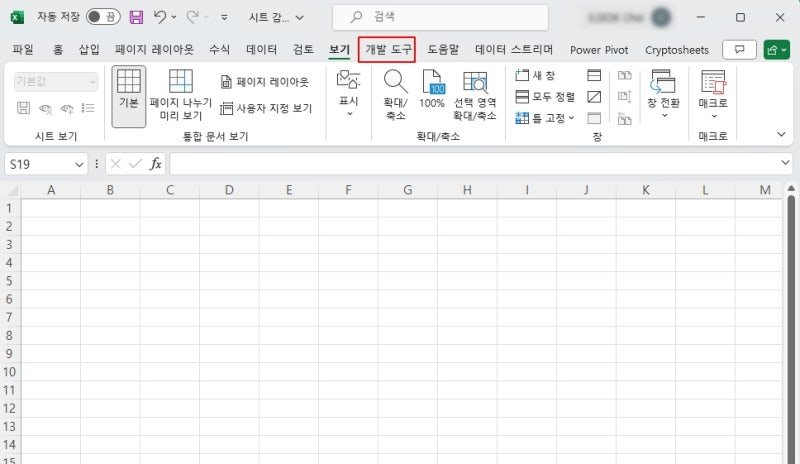The image size is (800, 464).
Task: Expand the 틀 고정 freeze panes dropdown
Action: [545, 118]
